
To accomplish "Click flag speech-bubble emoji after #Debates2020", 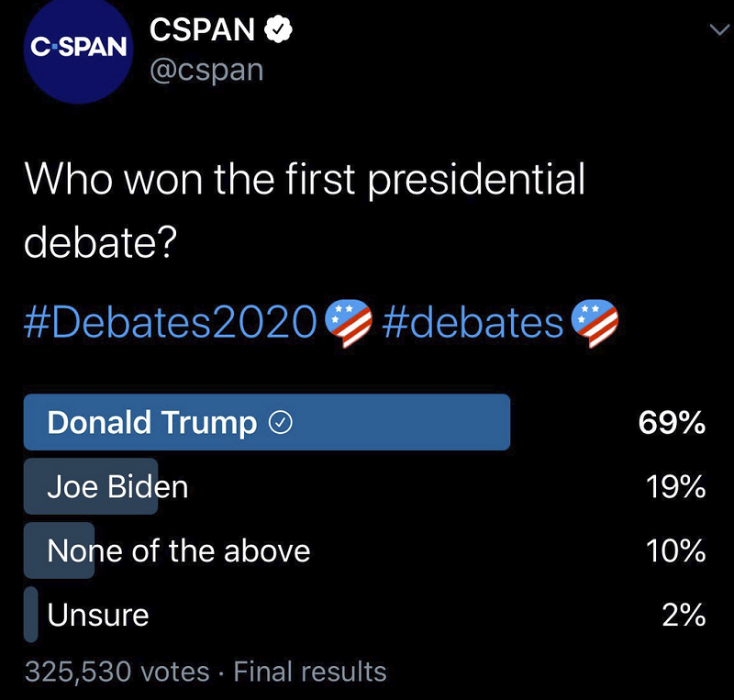I will pyautogui.click(x=349, y=324).
